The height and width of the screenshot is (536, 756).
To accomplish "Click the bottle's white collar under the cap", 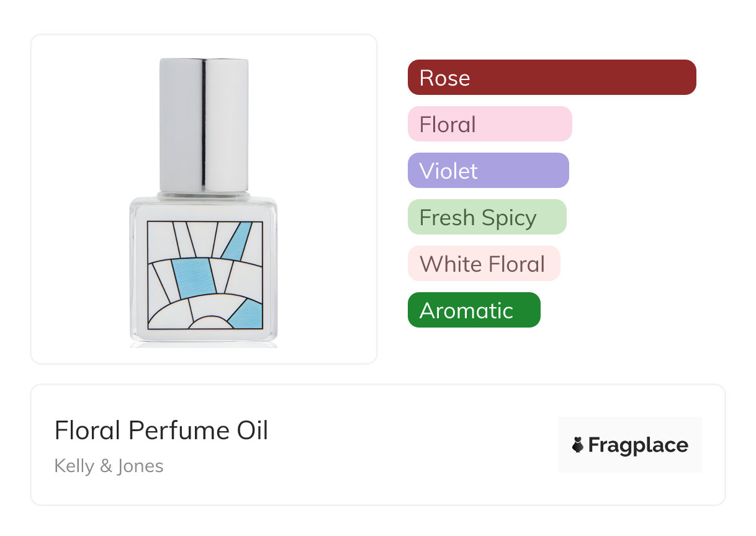I will click(x=204, y=195).
